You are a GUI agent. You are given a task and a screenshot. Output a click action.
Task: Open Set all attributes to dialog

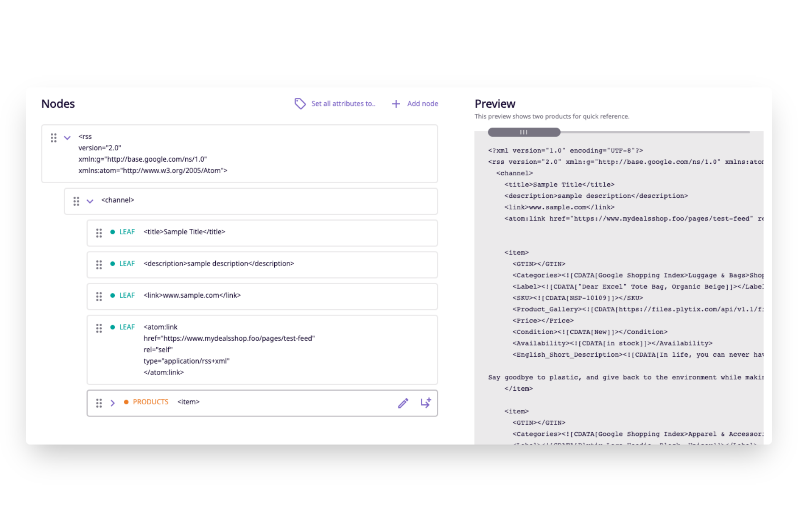pyautogui.click(x=344, y=103)
